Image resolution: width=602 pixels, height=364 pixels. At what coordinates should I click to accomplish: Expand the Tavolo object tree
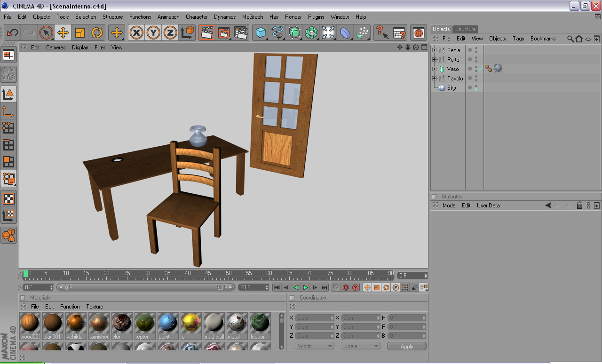point(435,79)
